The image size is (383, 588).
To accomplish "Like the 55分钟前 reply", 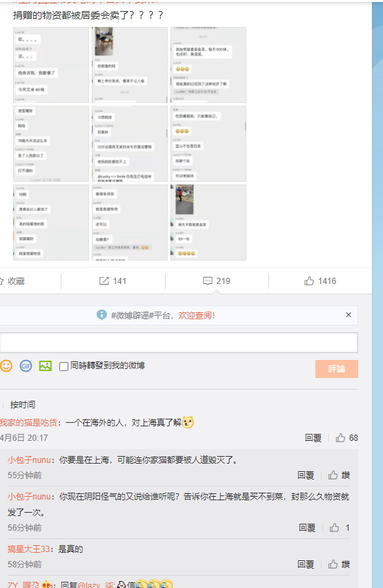I will click(x=339, y=475).
